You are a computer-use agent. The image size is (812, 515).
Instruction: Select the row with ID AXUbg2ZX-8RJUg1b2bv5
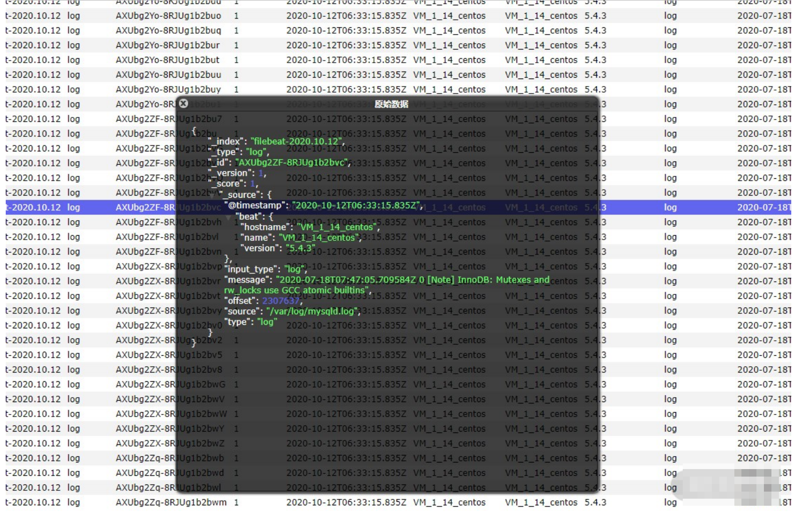tap(398, 355)
